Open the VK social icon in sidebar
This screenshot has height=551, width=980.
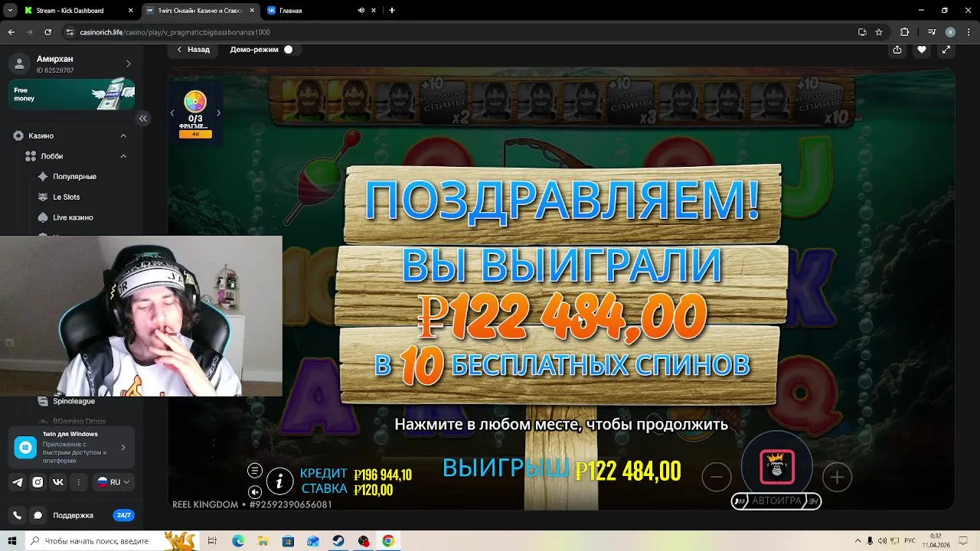point(58,482)
